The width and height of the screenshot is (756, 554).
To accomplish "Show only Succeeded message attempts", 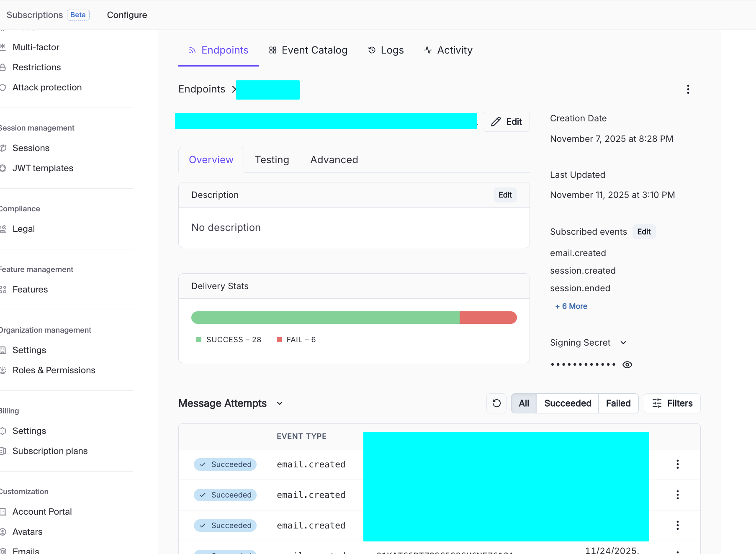I will point(567,403).
